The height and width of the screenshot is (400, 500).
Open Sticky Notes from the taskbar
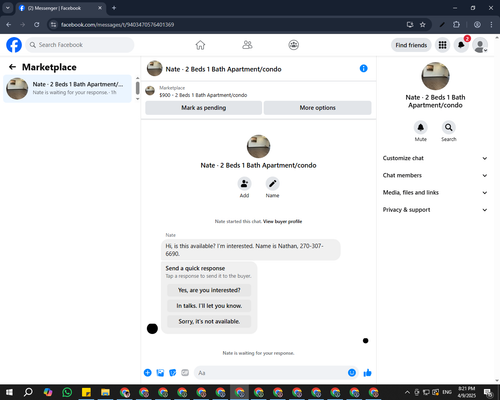tap(86, 392)
